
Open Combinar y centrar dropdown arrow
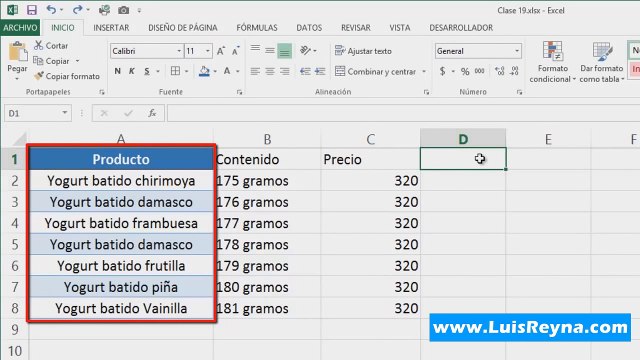(x=424, y=71)
